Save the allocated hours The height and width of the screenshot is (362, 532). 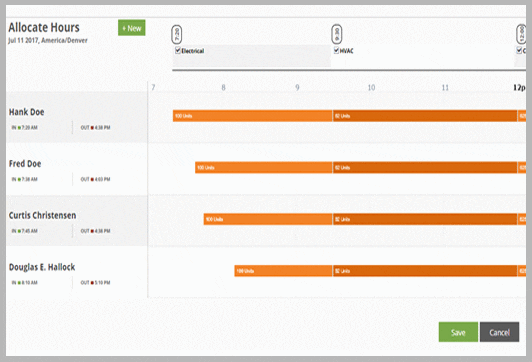(458, 332)
